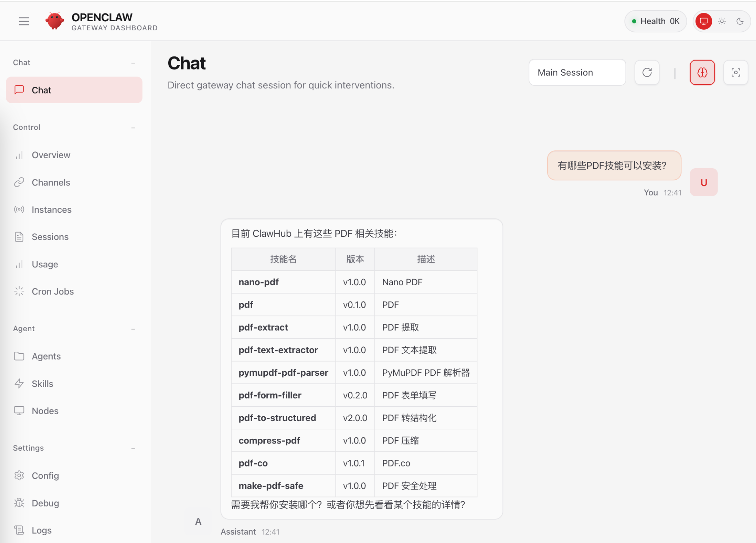Open Overview from the Control section

click(51, 155)
